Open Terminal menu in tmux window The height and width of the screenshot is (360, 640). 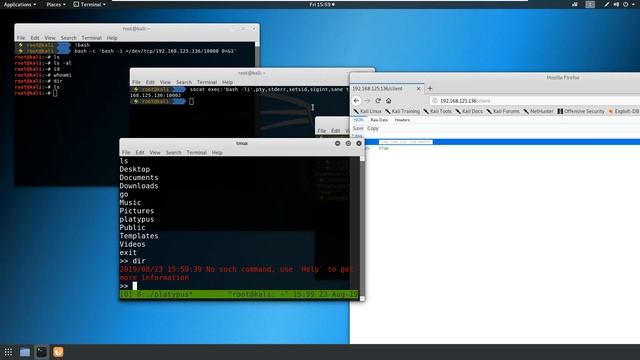[x=196, y=152]
